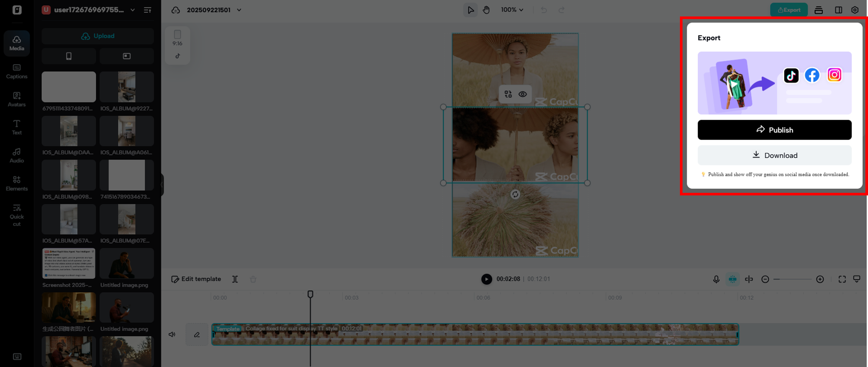868x367 pixels.
Task: Open the Media tab in left sidebar
Action: pyautogui.click(x=17, y=43)
